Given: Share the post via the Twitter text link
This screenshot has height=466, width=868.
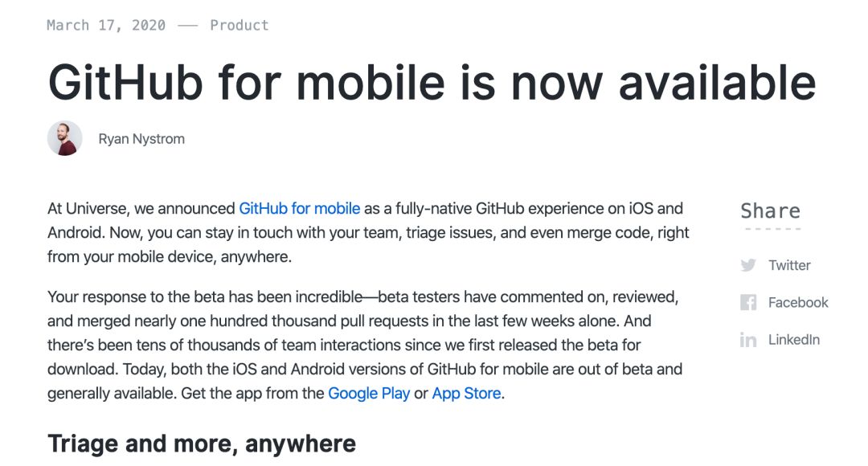Looking at the screenshot, I should click(789, 265).
